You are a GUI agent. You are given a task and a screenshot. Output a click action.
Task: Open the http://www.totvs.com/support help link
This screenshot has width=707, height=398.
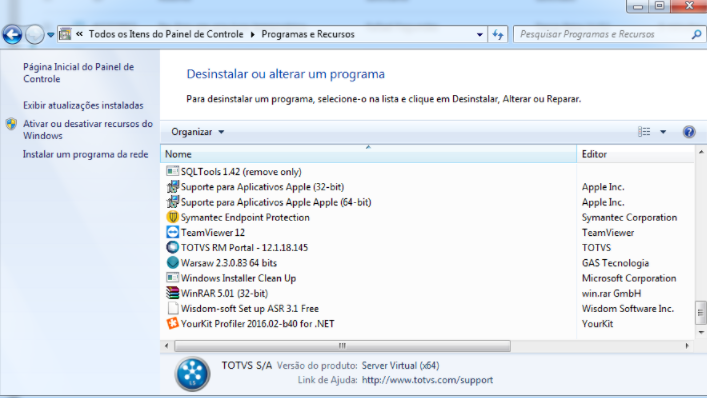point(427,380)
